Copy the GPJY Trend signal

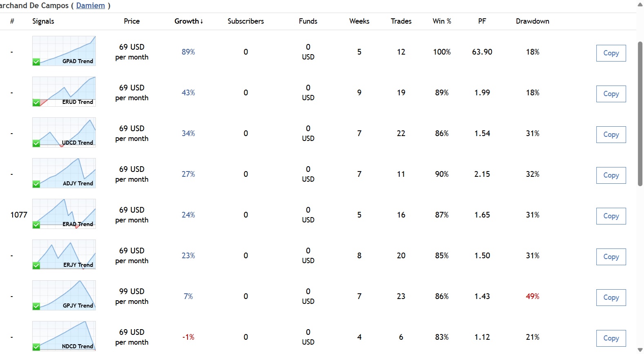[x=611, y=297]
